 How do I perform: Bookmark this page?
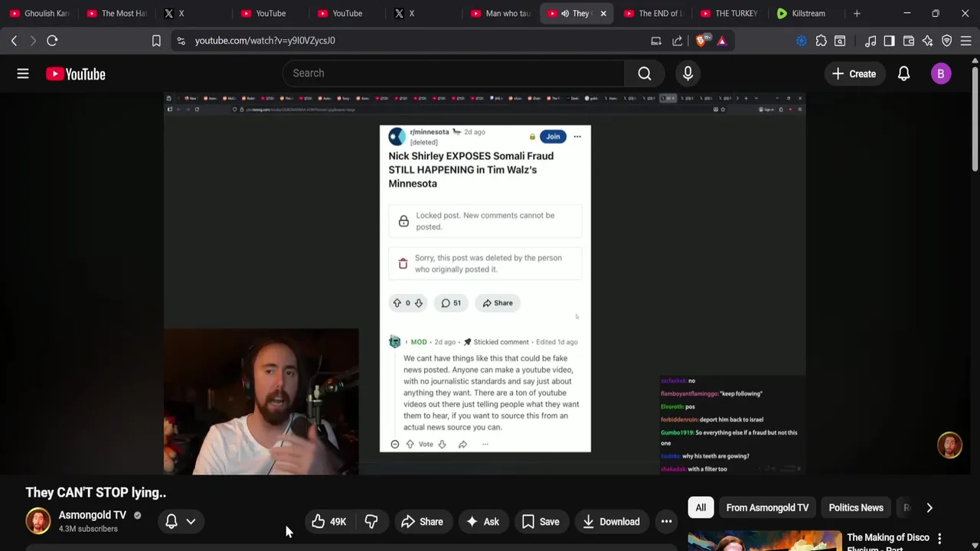[156, 41]
